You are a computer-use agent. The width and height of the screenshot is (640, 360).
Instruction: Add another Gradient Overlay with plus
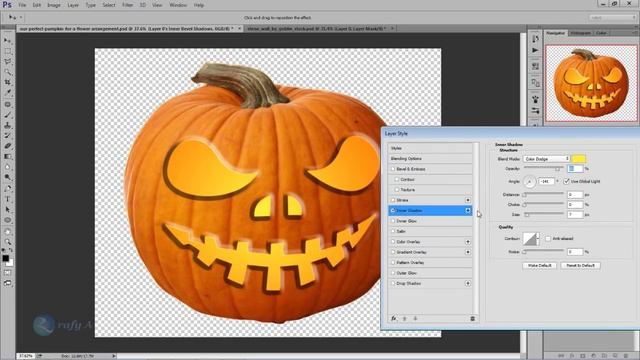(468, 252)
